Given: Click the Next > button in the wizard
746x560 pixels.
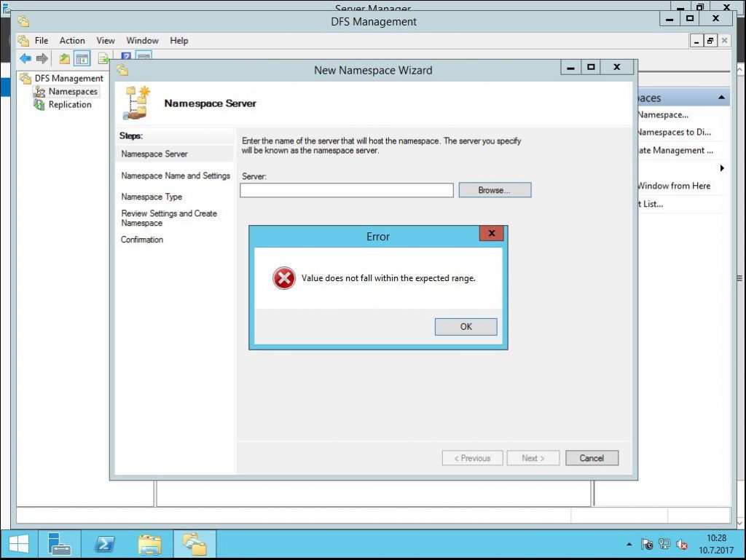Looking at the screenshot, I should point(533,458).
